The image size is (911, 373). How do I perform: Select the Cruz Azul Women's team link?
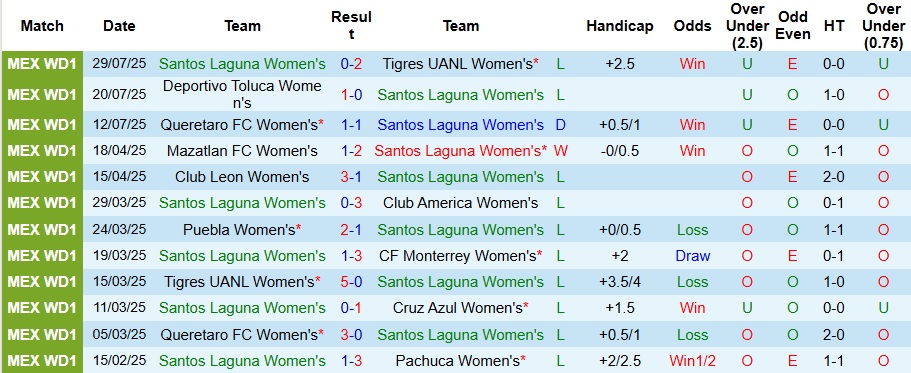tap(458, 308)
